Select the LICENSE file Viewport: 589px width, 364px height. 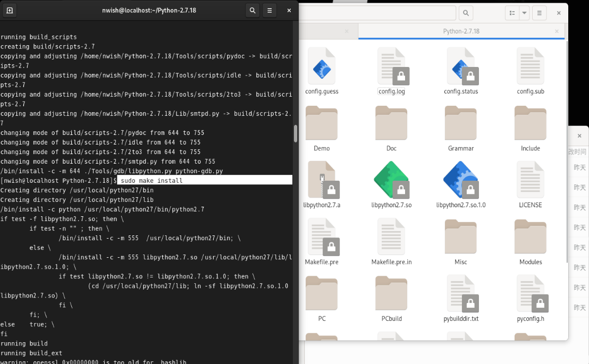tap(530, 180)
